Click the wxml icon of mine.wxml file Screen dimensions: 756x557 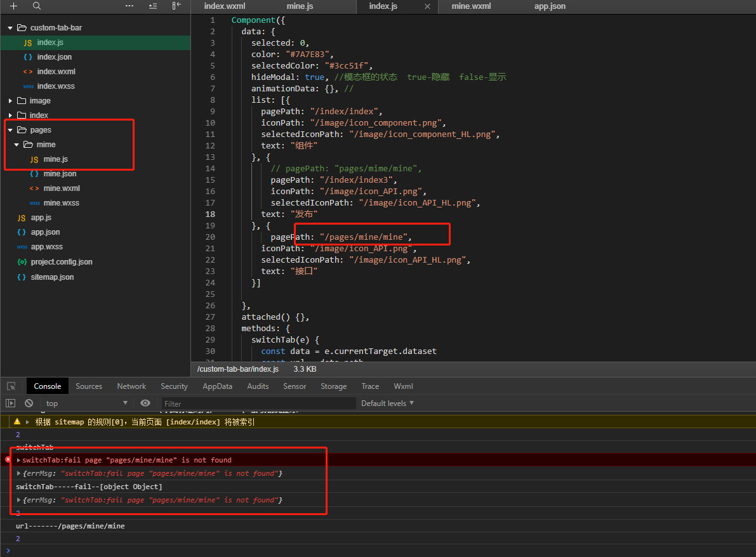click(34, 188)
